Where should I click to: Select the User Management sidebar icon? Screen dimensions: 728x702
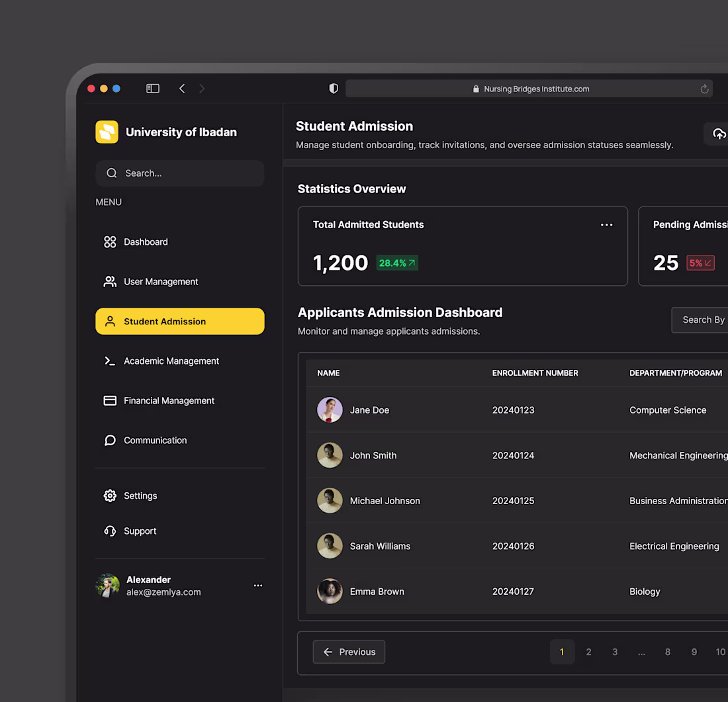(110, 281)
